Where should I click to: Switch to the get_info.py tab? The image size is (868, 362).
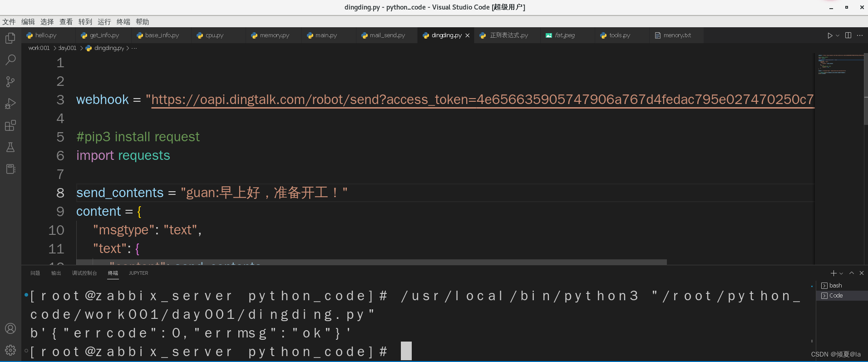pos(104,35)
